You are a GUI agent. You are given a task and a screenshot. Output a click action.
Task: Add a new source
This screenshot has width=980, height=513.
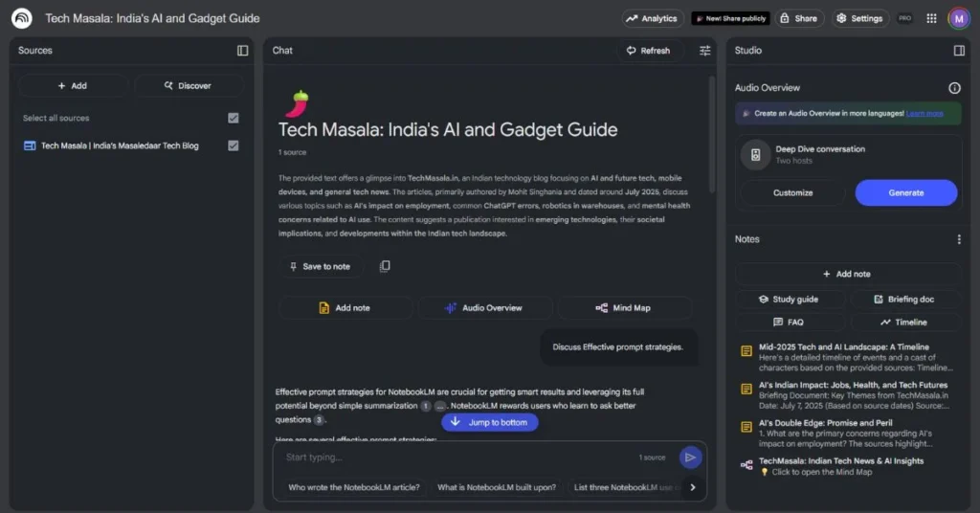[x=73, y=85]
